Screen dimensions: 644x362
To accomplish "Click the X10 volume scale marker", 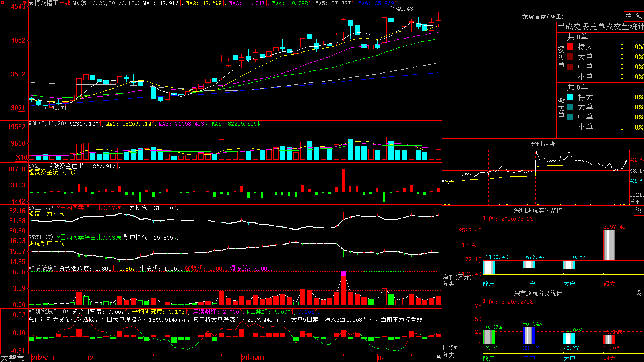I will [21, 157].
